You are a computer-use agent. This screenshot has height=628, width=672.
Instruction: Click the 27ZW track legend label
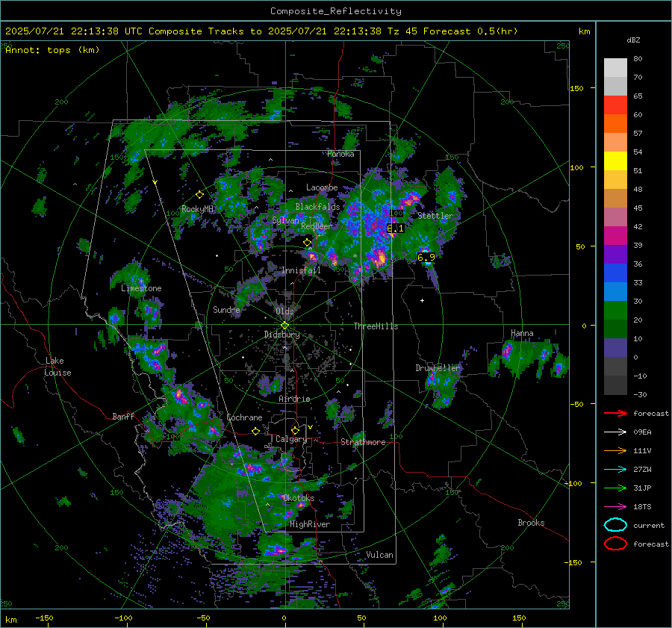pos(642,470)
